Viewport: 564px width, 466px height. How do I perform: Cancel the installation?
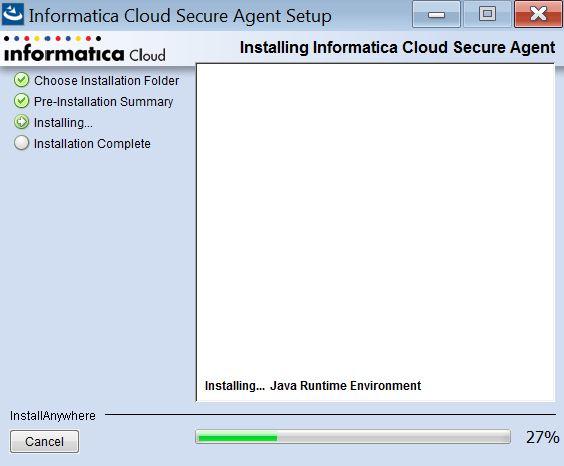coord(44,441)
